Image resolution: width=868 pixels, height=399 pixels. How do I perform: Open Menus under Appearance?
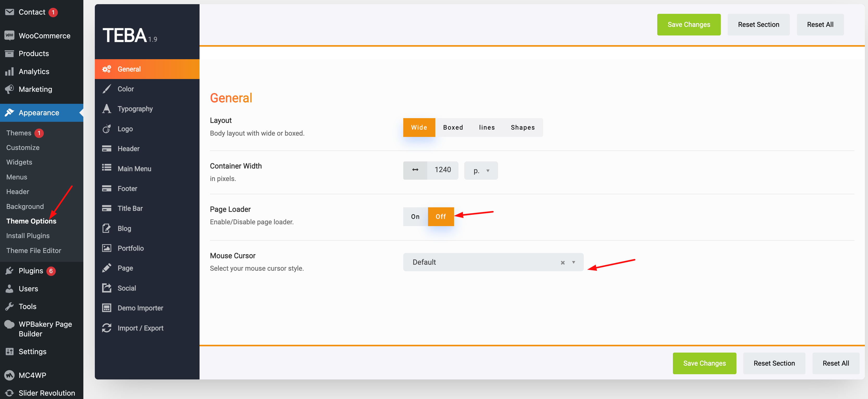tap(16, 177)
